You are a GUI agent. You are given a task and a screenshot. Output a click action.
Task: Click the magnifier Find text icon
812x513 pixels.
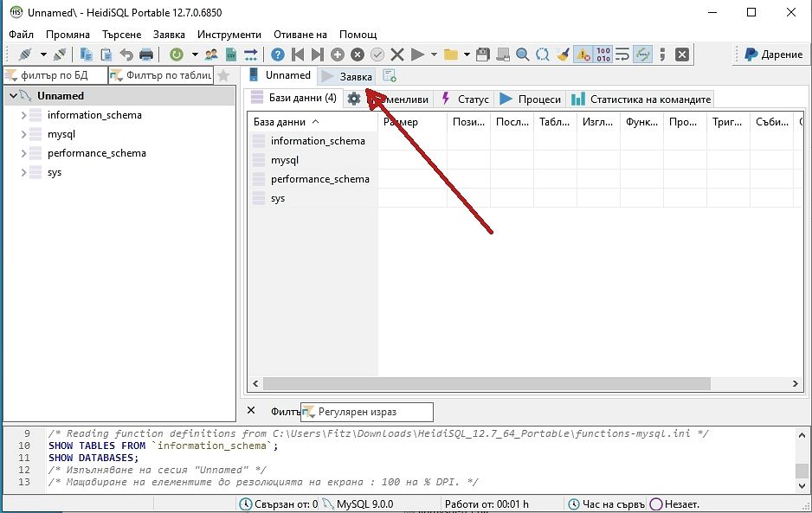pyautogui.click(x=523, y=55)
